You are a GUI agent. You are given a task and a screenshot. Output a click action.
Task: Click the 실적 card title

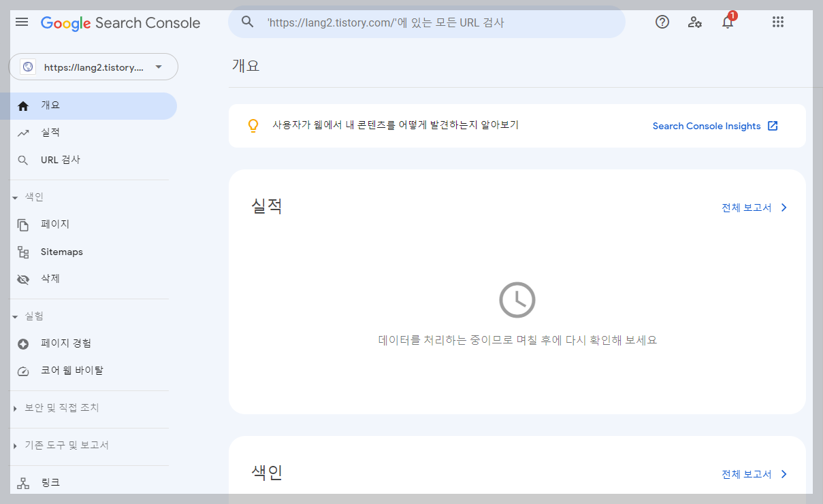(x=267, y=205)
